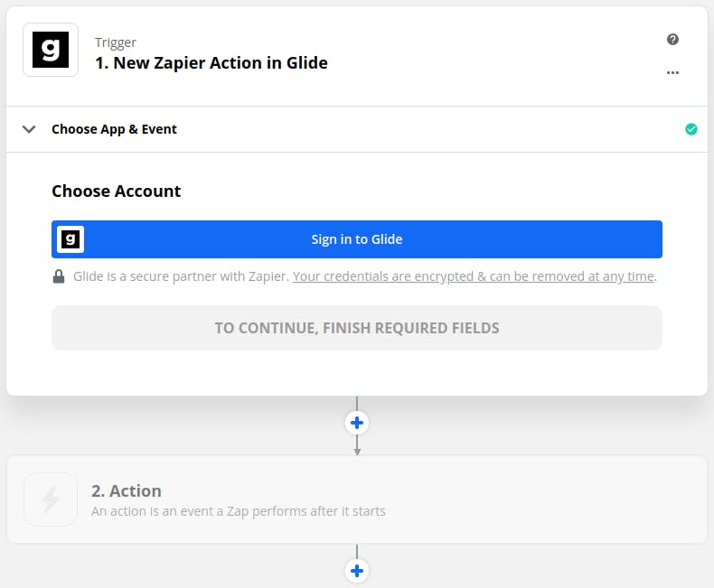Open the three-dot more options menu

[672, 72]
